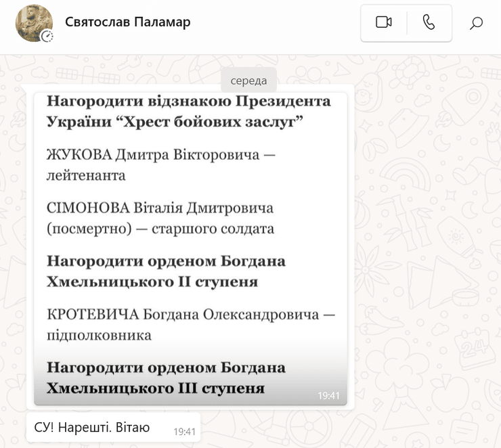Click the "Хрест бойових заслуг" heading in image
This screenshot has width=501, height=448.
point(174,122)
